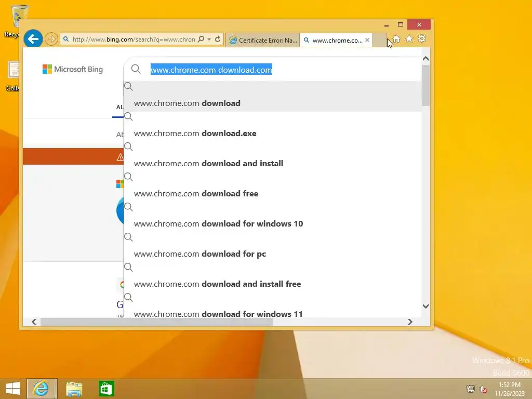Viewport: 532px width, 399px height.
Task: Open Windows Store from taskbar
Action: pos(106,389)
